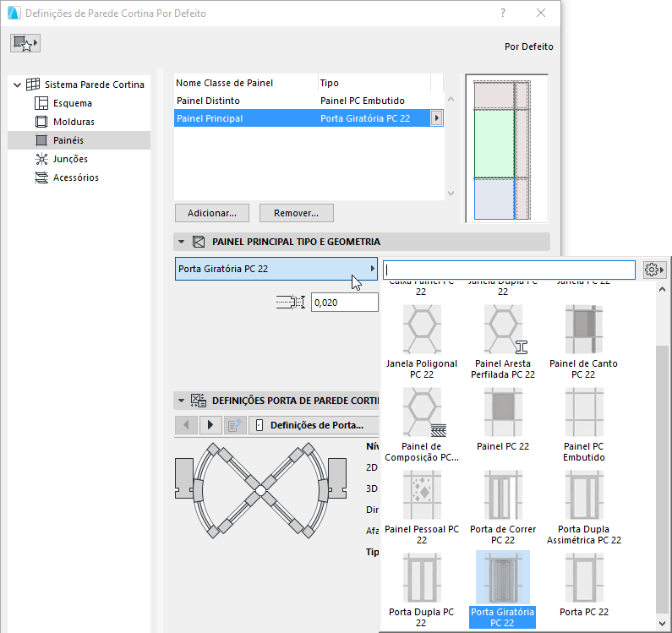Collapse Definições Porta de Parede Cortina section

coord(181,401)
